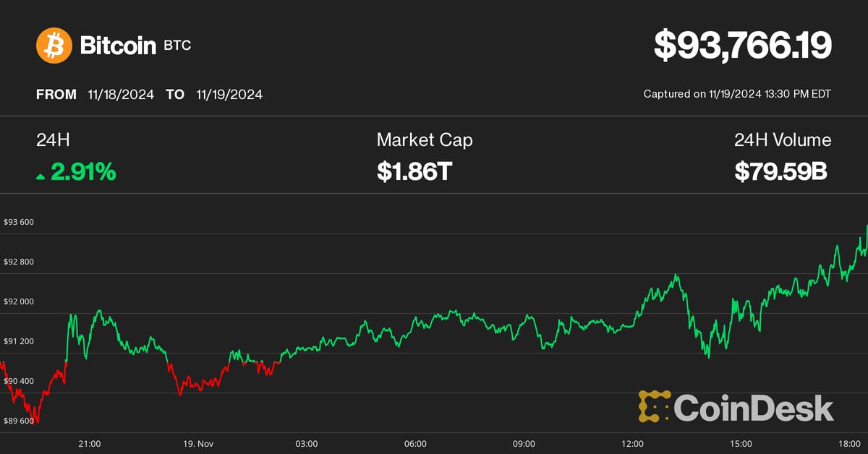Click the $79.59B volume value
This screenshot has height=454, width=868.
(781, 172)
